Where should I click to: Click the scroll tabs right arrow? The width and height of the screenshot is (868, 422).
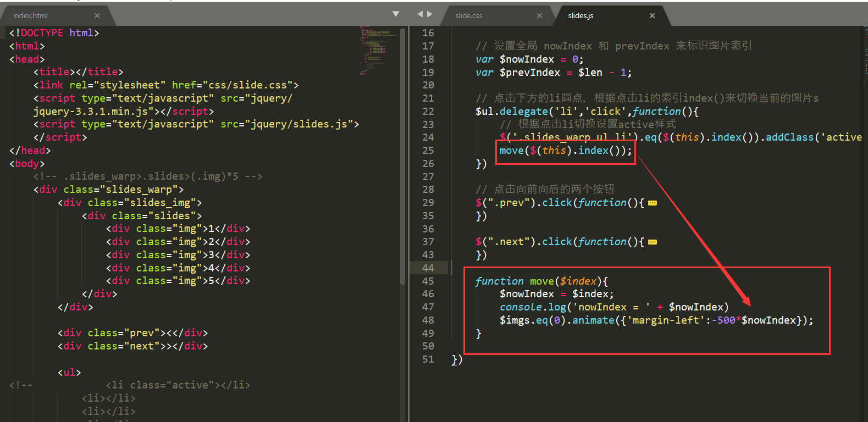tap(430, 14)
